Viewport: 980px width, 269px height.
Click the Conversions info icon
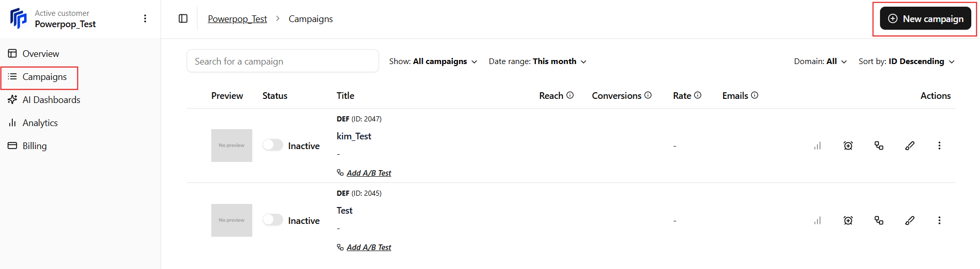(x=648, y=95)
